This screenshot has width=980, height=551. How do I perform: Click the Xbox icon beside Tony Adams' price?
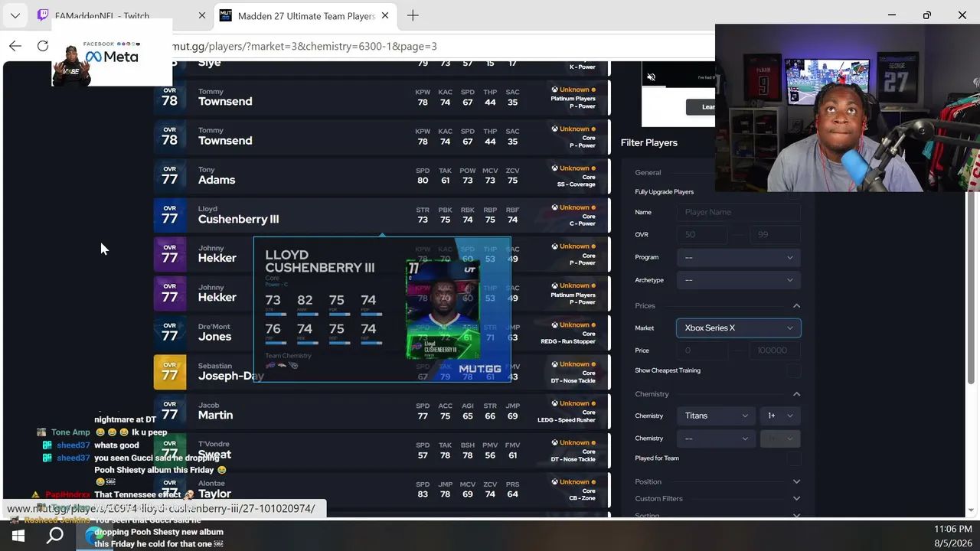click(554, 168)
